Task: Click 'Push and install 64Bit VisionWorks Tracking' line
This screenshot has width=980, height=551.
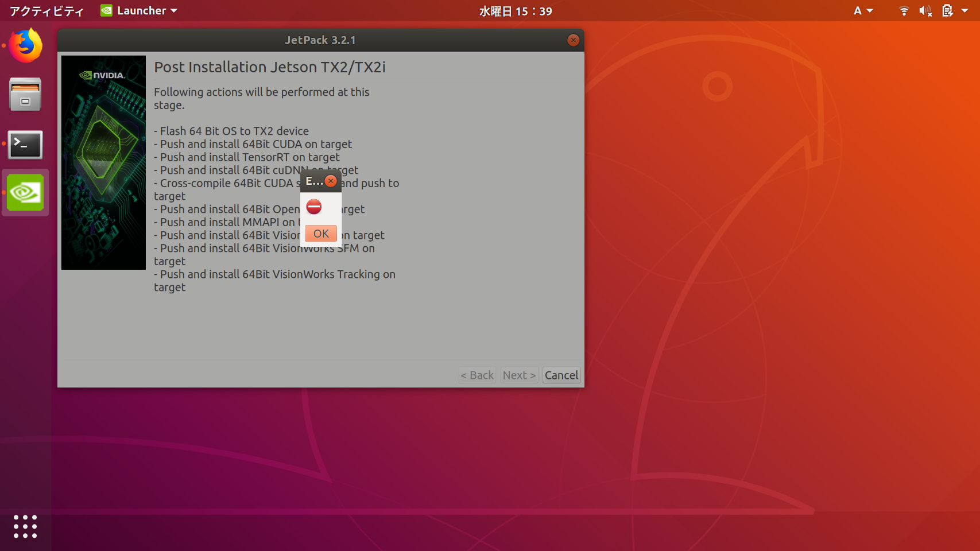Action: click(274, 281)
